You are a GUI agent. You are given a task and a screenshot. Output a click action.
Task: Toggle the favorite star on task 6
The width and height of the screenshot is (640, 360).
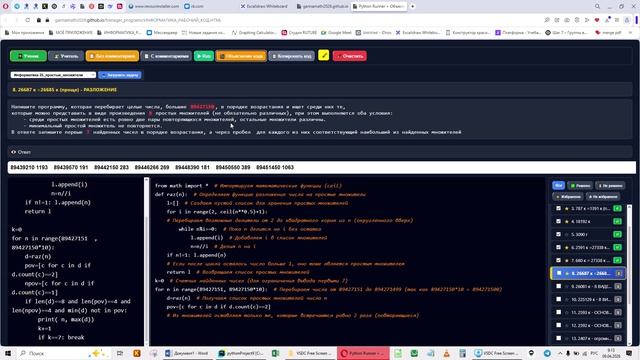(x=567, y=248)
